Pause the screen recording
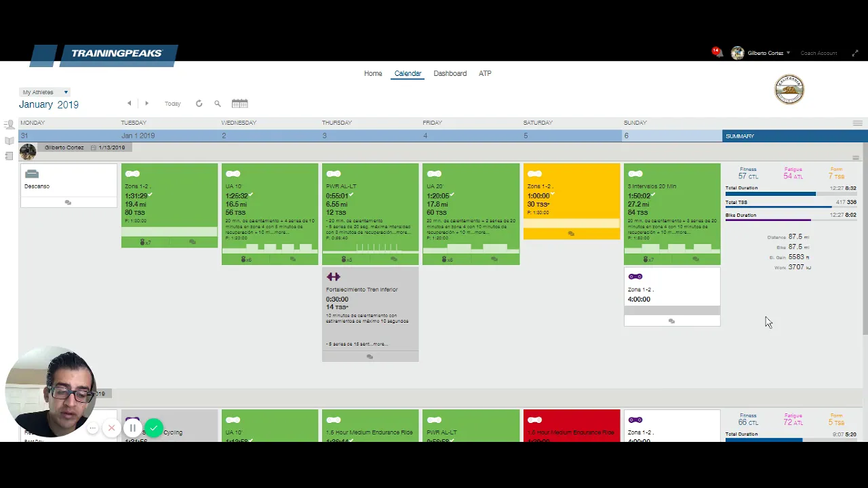This screenshot has height=488, width=868. tap(133, 428)
